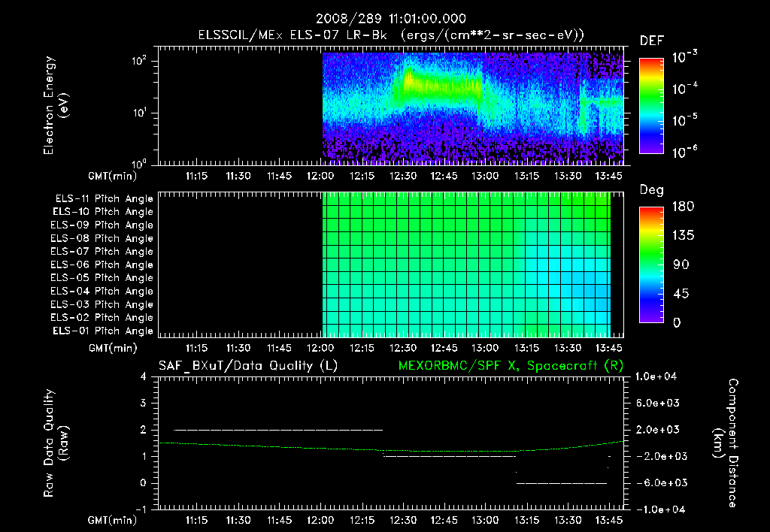Select the ELS-07 Pitch Angle row label

point(102,251)
